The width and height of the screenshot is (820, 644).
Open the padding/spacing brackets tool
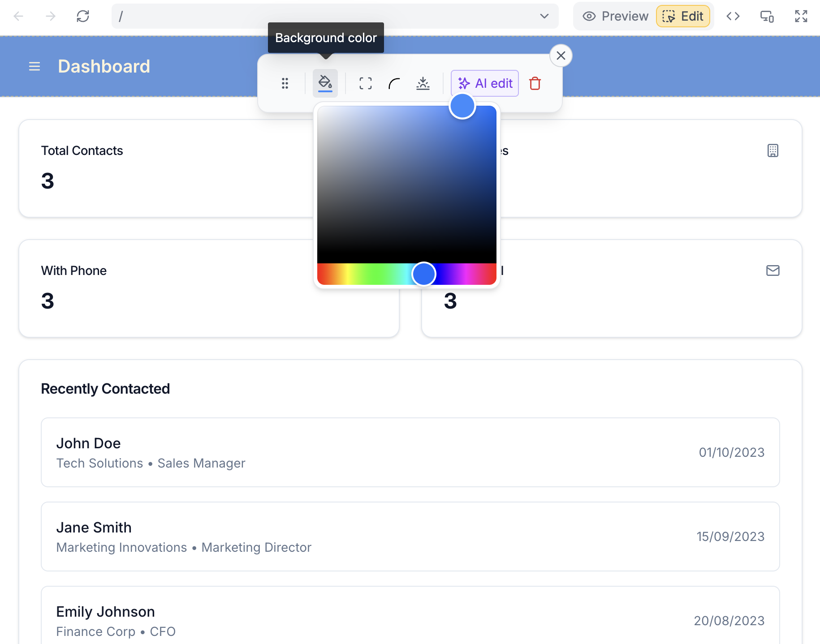366,83
